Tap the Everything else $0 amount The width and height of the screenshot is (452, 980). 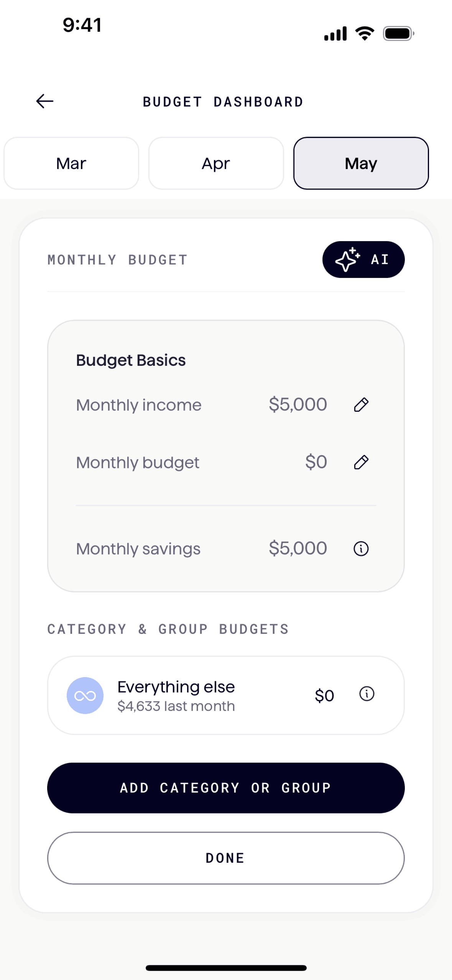tap(324, 696)
